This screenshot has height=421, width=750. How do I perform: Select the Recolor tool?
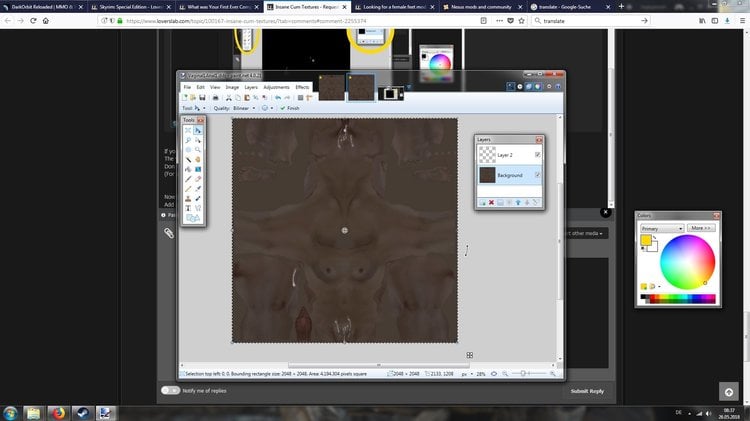point(198,199)
